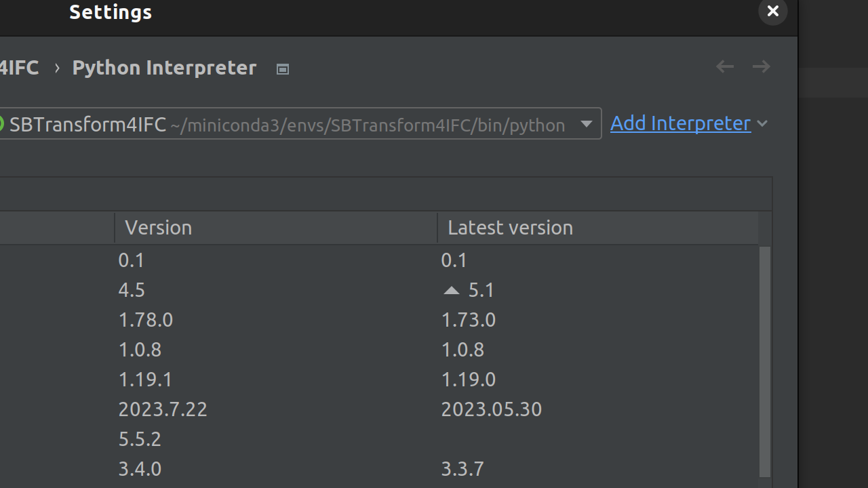Close the Settings dialog
Viewport: 868px width, 488px height.
tap(772, 11)
